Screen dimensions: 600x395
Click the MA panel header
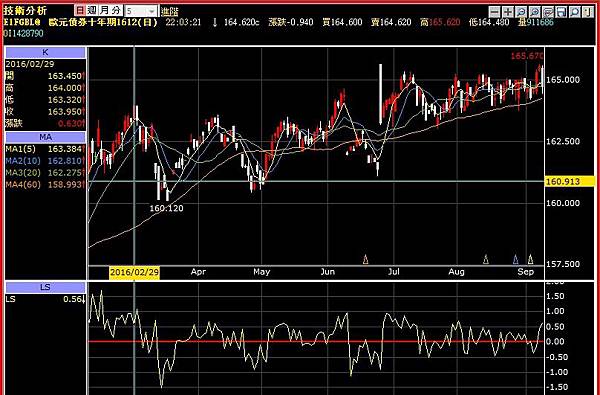[45, 137]
